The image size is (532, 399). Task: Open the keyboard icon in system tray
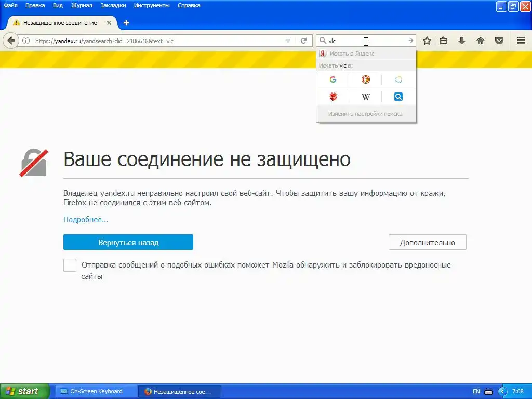(x=488, y=392)
